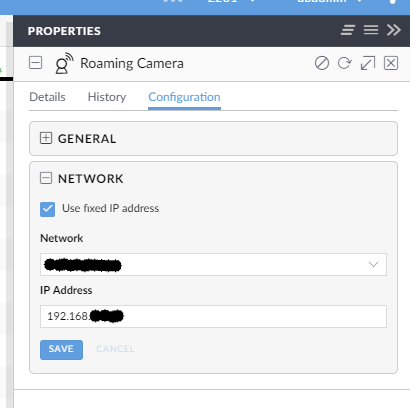Refresh the Roaming Camera properties
This screenshot has width=410, height=408.
344,63
